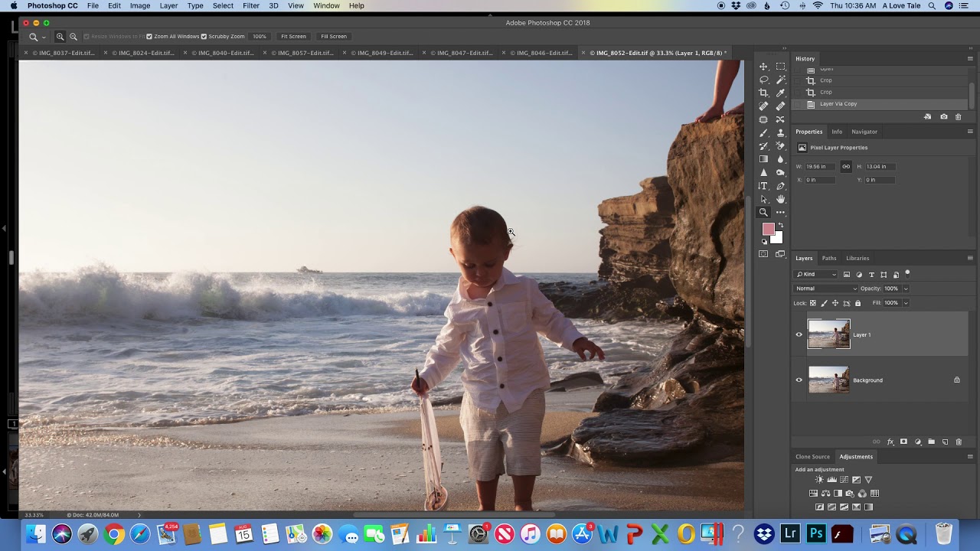Click the Fill Screen button

pyautogui.click(x=334, y=36)
